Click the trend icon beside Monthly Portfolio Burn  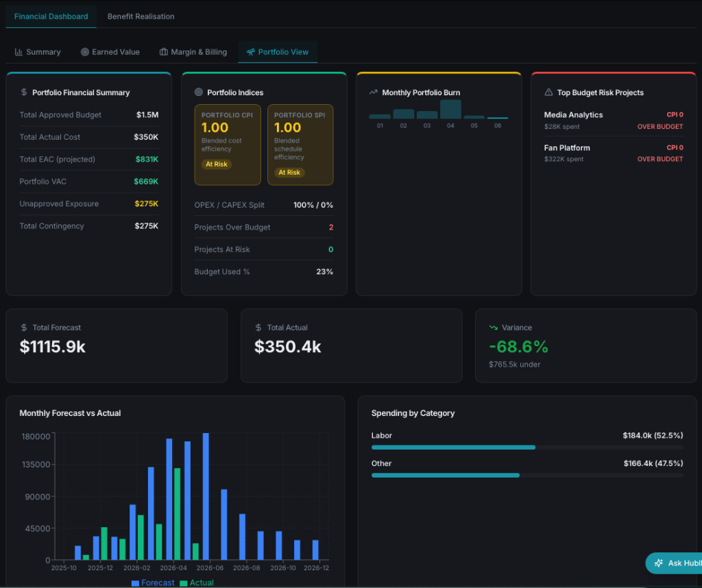[x=374, y=93]
